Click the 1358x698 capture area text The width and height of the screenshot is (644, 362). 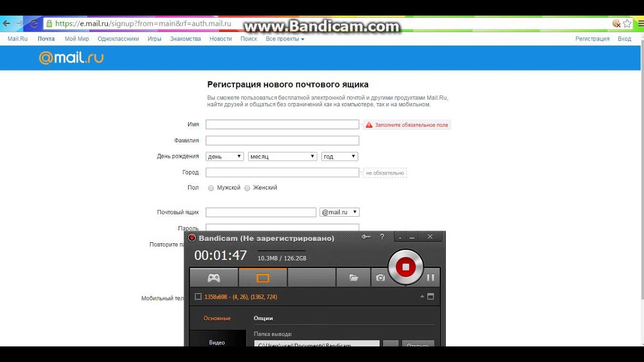[x=240, y=297]
